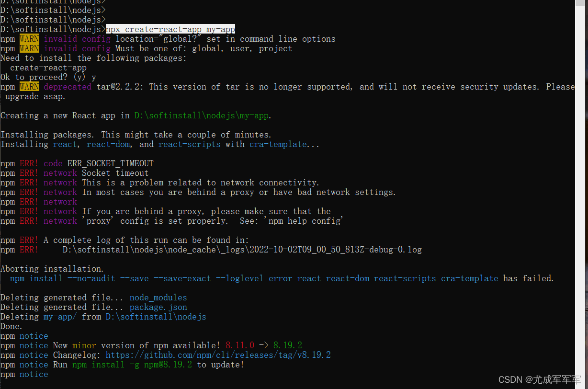This screenshot has height=389, width=588.
Task: Click "'proxy' config is set properly" line
Action: click(x=172, y=221)
